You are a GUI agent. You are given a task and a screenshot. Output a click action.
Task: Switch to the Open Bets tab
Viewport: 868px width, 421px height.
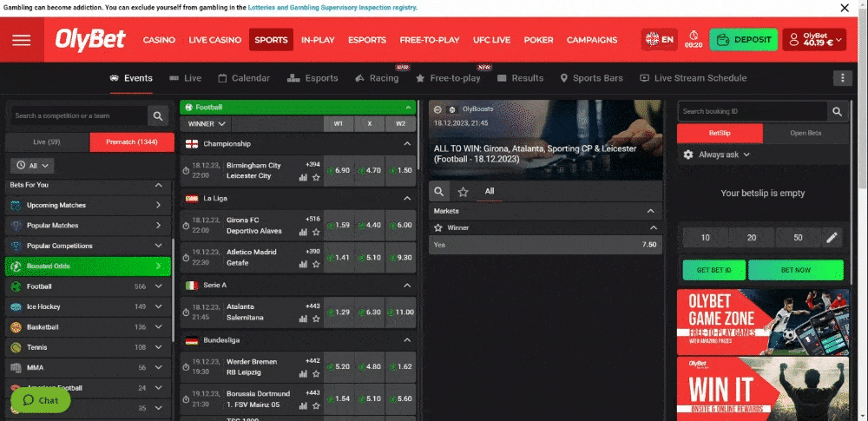tap(806, 134)
